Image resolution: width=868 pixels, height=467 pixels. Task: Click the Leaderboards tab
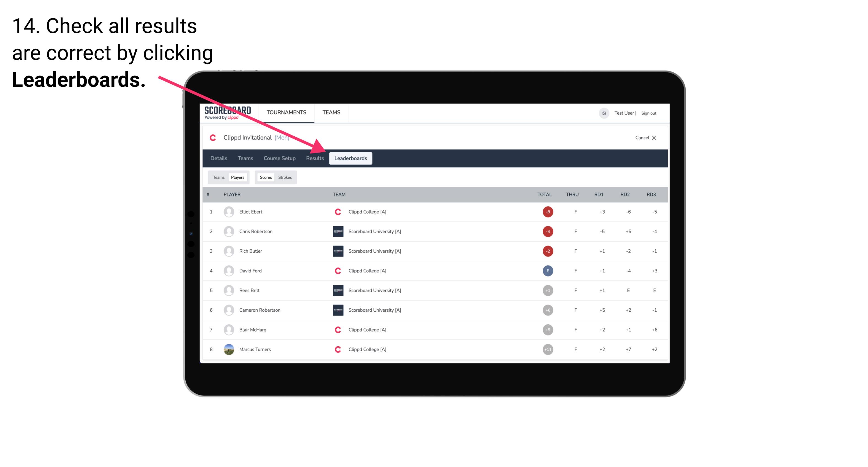click(x=351, y=159)
